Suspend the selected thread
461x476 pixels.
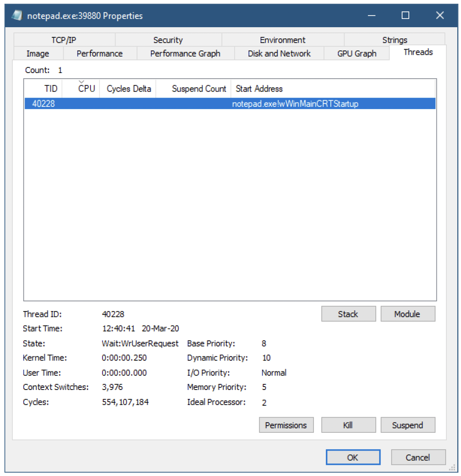point(408,425)
